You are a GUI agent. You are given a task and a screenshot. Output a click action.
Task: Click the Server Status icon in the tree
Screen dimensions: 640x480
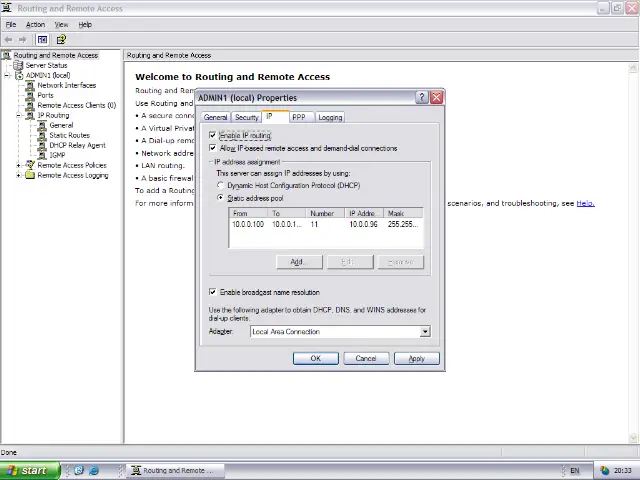coord(18,65)
